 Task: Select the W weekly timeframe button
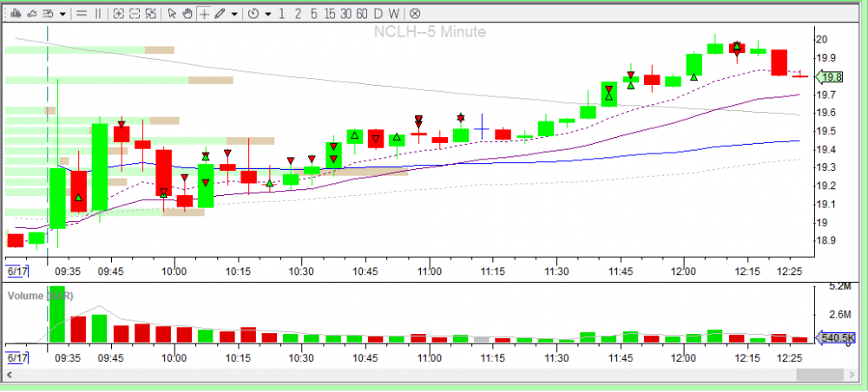tap(394, 14)
